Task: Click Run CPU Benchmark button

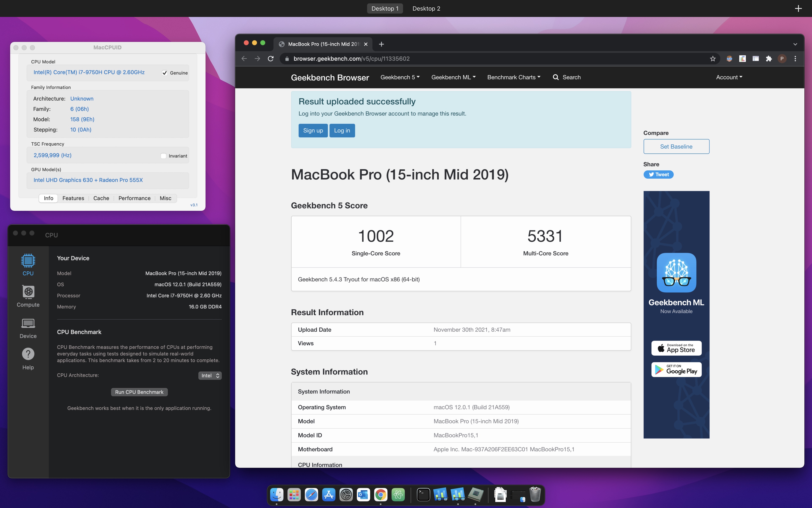Action: pyautogui.click(x=139, y=392)
